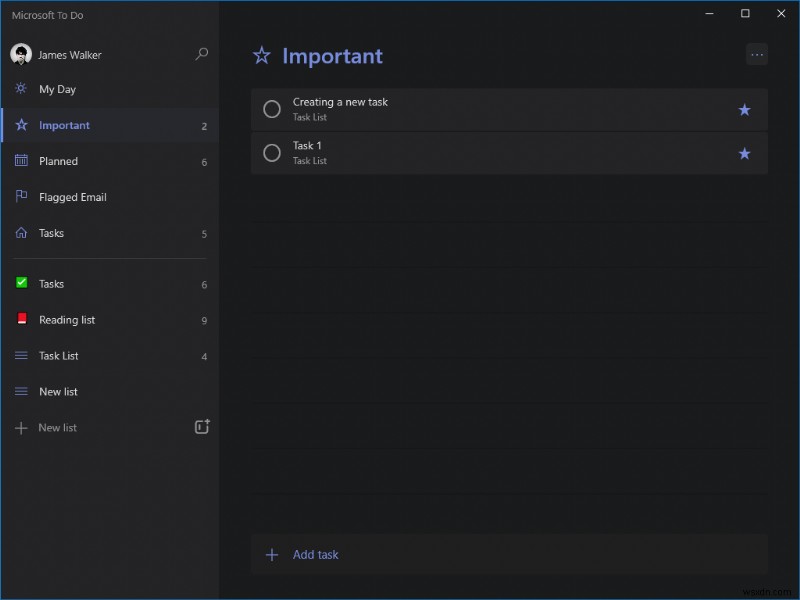Click the green Tasks list icon
The height and width of the screenshot is (600, 800).
(x=21, y=284)
